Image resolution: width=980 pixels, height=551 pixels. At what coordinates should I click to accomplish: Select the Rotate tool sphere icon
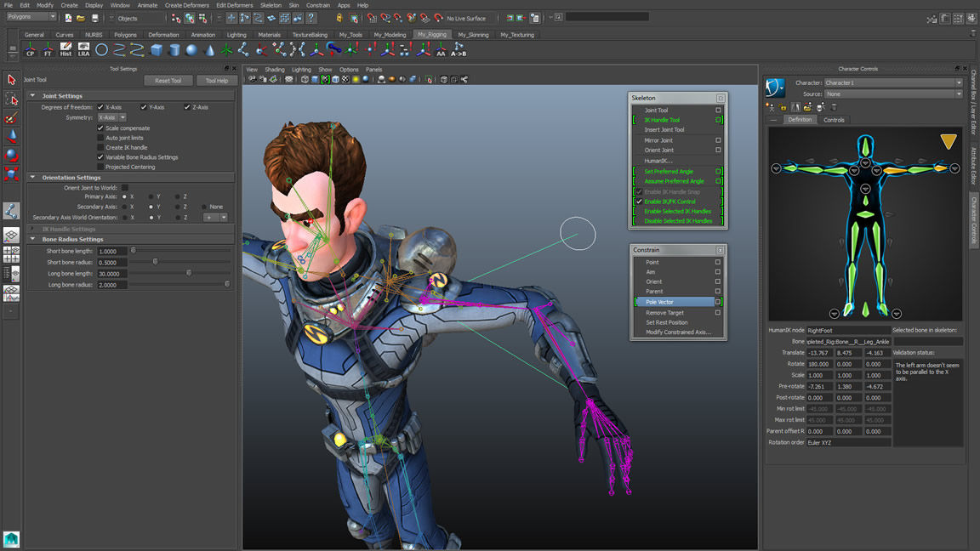pyautogui.click(x=11, y=155)
